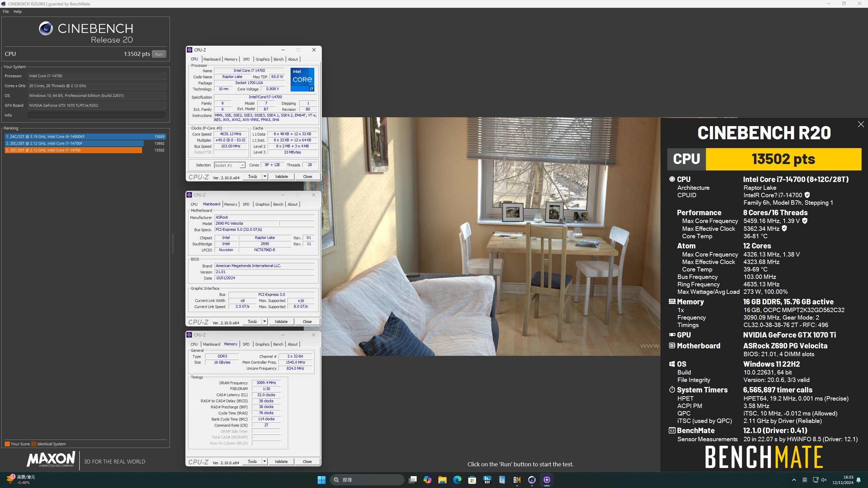Screen dimensions: 868x488
Task: Click the CPU chip icon in the BenchMate panel
Action: 672,179
